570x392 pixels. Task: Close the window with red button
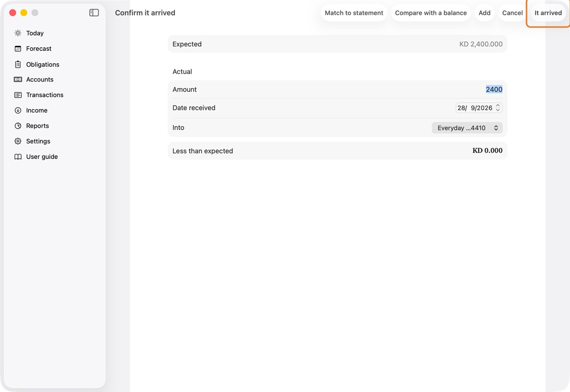pos(13,13)
